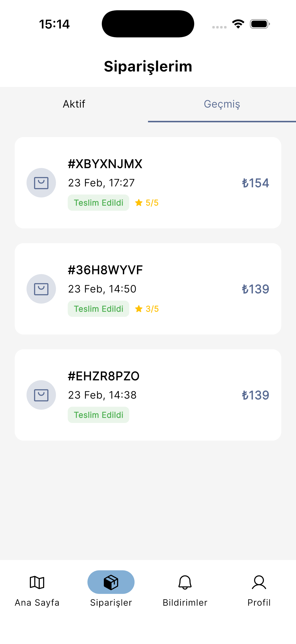Open order #XBYXNJMX title
The height and width of the screenshot is (644, 296).
click(x=105, y=164)
